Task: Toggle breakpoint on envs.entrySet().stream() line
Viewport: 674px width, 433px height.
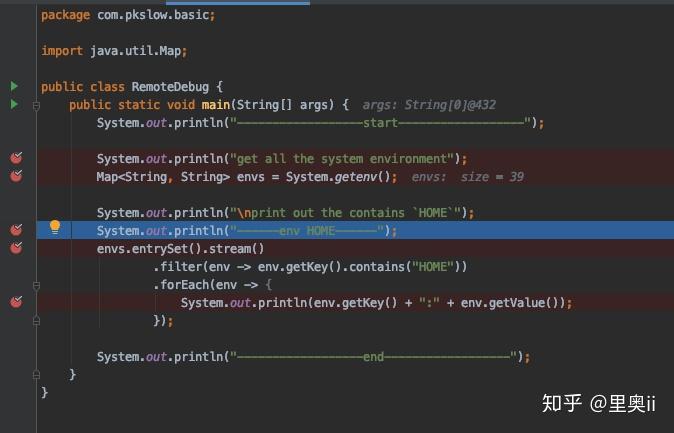Action: coord(16,248)
